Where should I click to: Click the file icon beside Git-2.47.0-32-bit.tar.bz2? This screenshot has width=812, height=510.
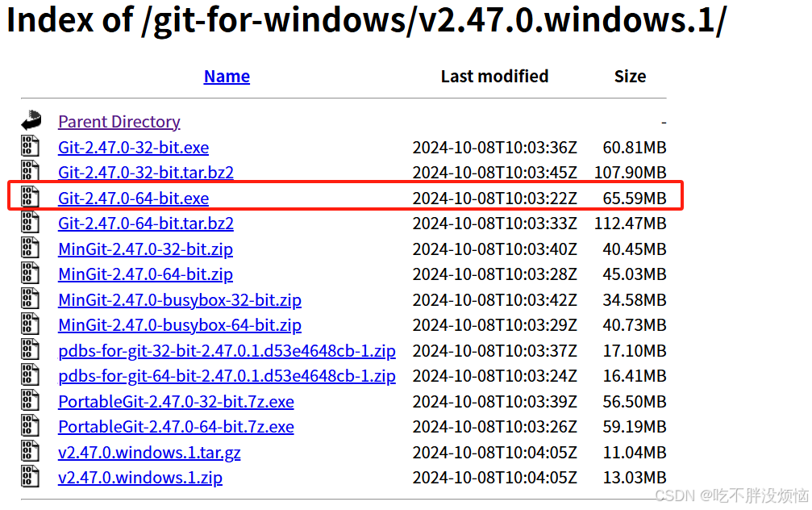coord(30,170)
